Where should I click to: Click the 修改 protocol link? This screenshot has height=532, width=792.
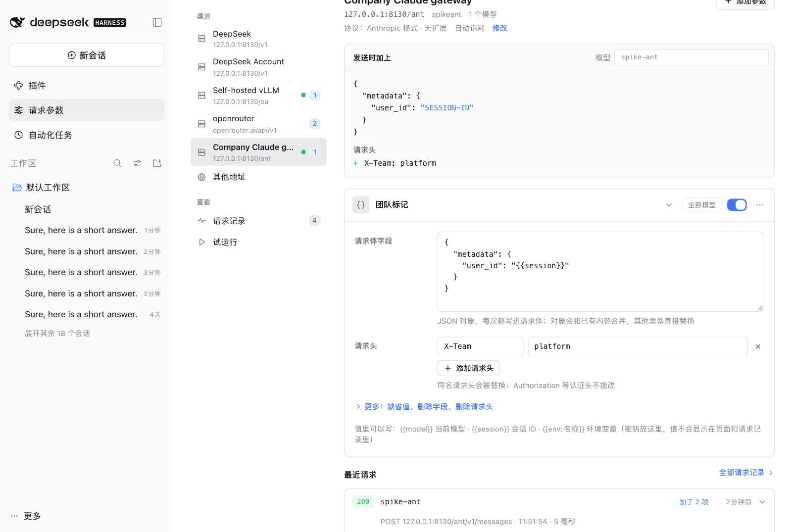tap(500, 28)
